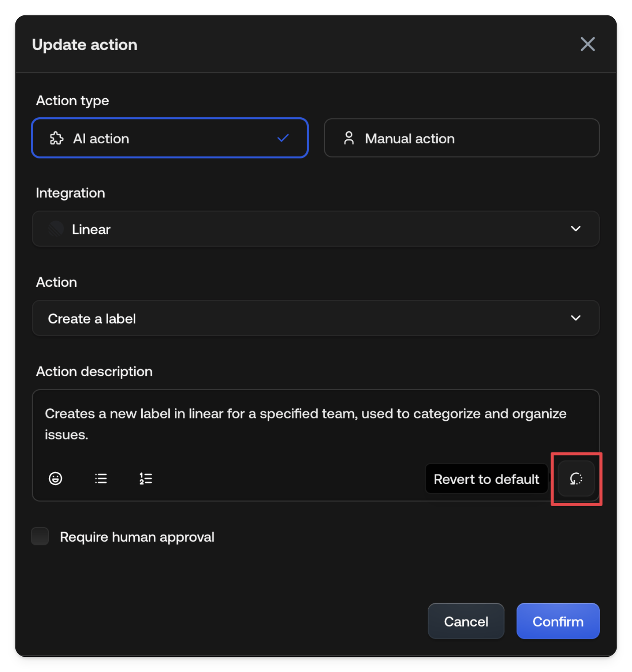632x672 pixels.
Task: Cancel the action update
Action: tap(466, 621)
